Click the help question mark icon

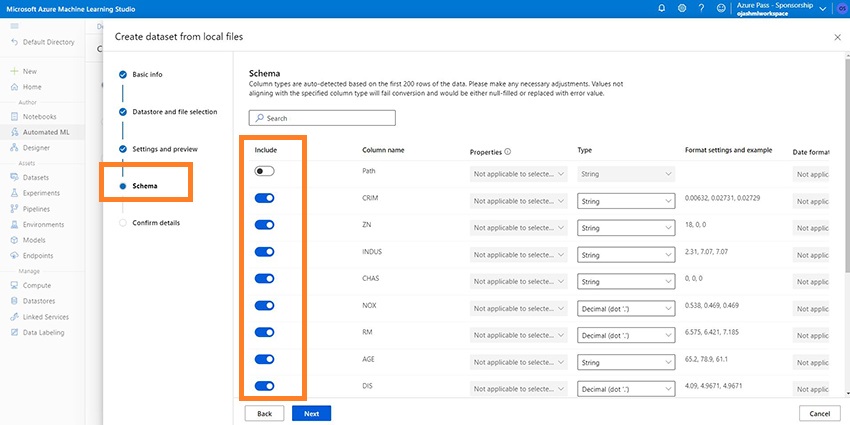click(702, 8)
